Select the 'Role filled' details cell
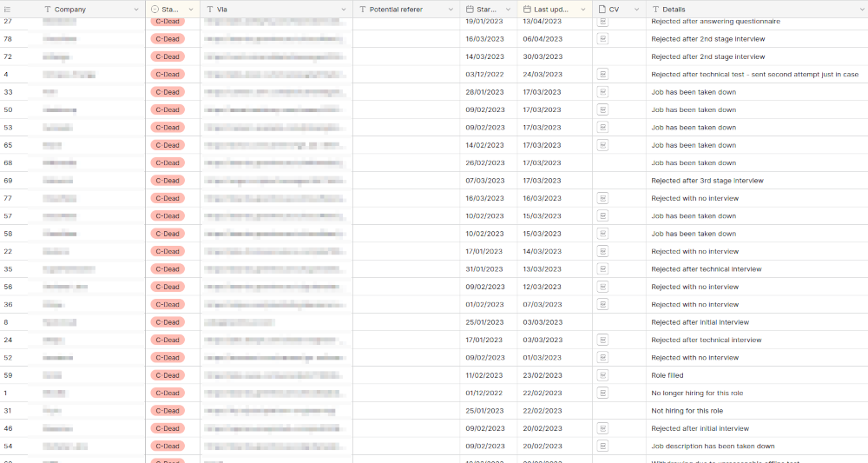Viewport: 868px width, 463px height. [757, 375]
